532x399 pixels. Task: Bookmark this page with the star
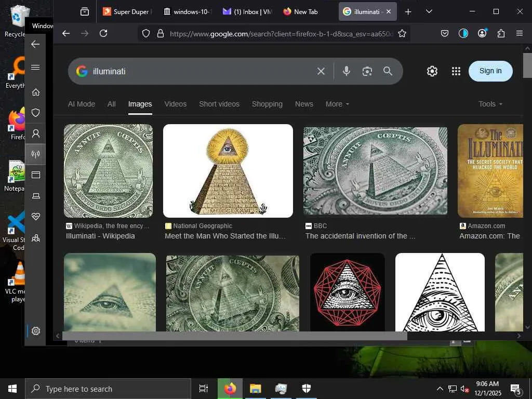click(402, 33)
